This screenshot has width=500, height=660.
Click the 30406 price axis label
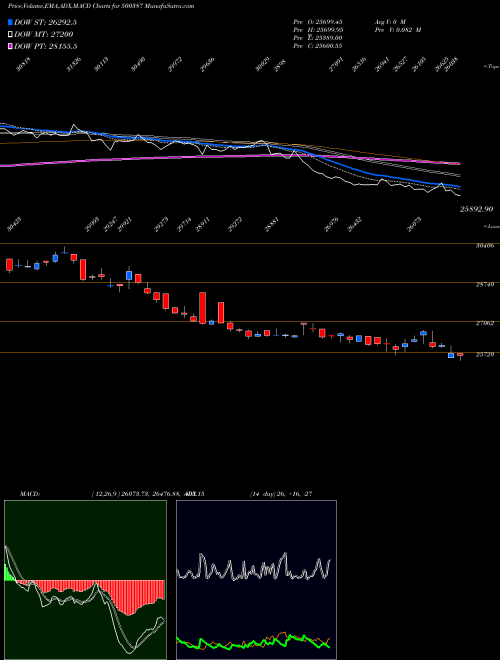pyautogui.click(x=485, y=246)
